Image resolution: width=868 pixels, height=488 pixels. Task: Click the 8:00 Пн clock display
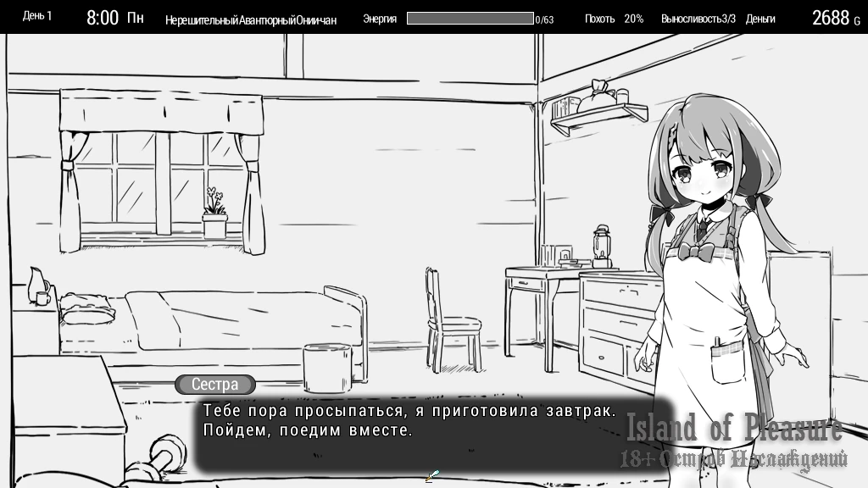point(114,18)
